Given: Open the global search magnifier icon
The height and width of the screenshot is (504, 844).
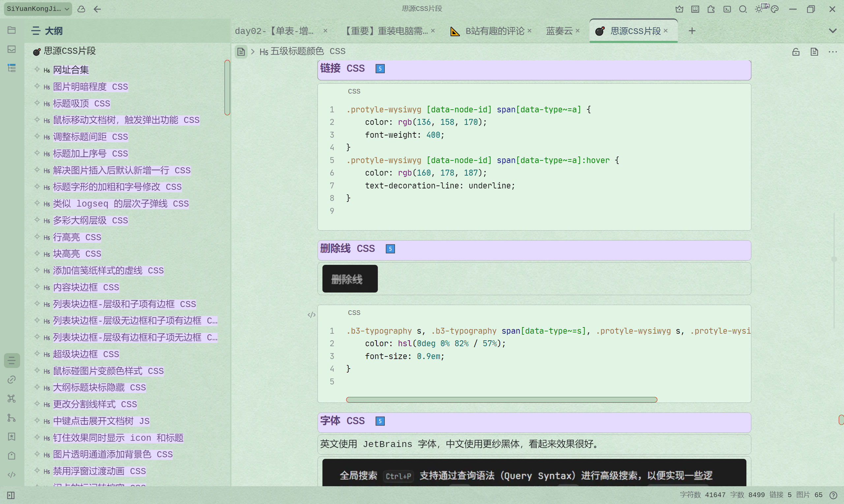Looking at the screenshot, I should coord(743,9).
